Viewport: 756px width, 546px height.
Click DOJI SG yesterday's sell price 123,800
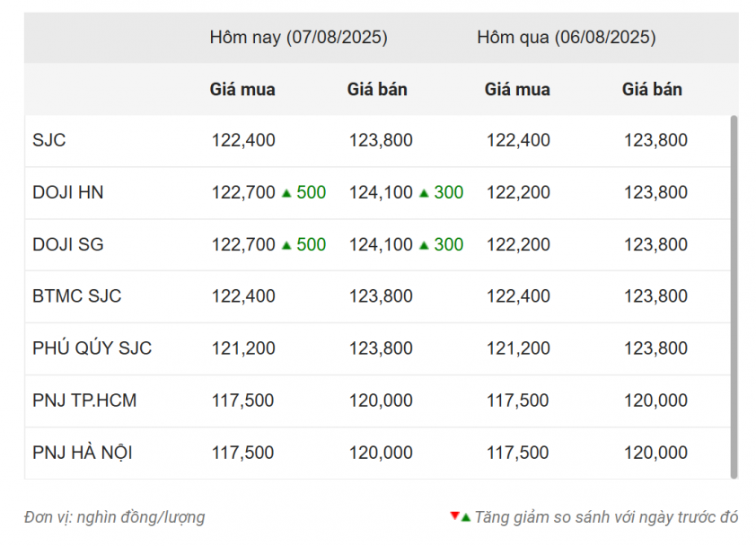tap(655, 244)
